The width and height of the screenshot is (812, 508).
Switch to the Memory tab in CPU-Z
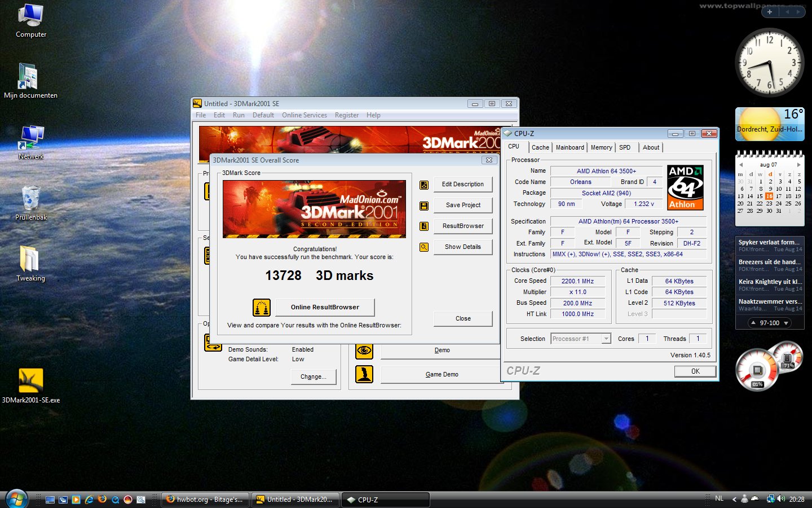point(602,147)
